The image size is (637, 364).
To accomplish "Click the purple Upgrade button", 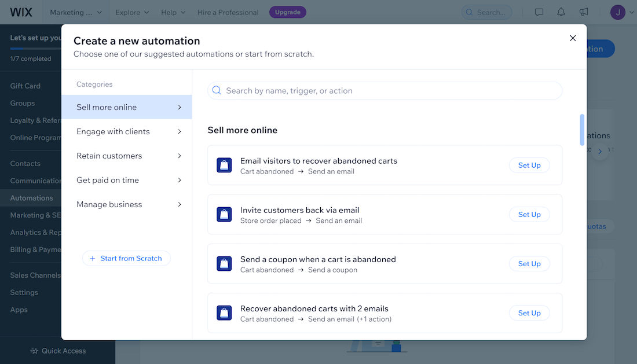I will [288, 12].
